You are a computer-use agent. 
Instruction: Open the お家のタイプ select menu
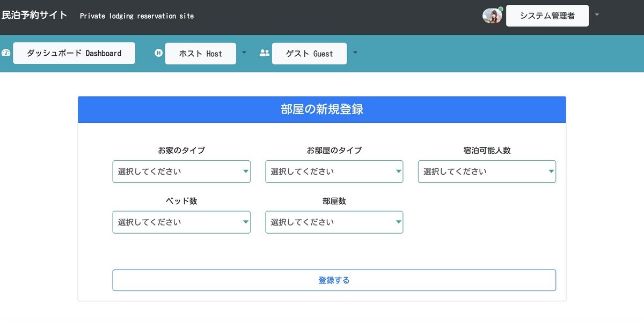coord(181,171)
